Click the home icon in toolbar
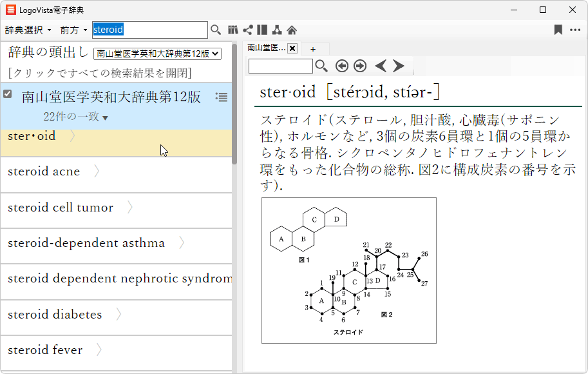 tap(292, 30)
